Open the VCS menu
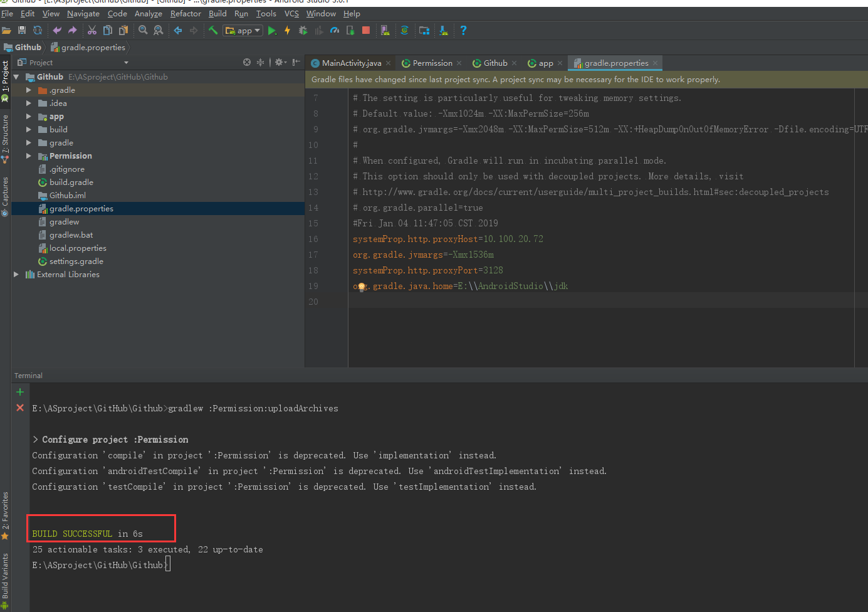Image resolution: width=868 pixels, height=612 pixels. (x=291, y=13)
